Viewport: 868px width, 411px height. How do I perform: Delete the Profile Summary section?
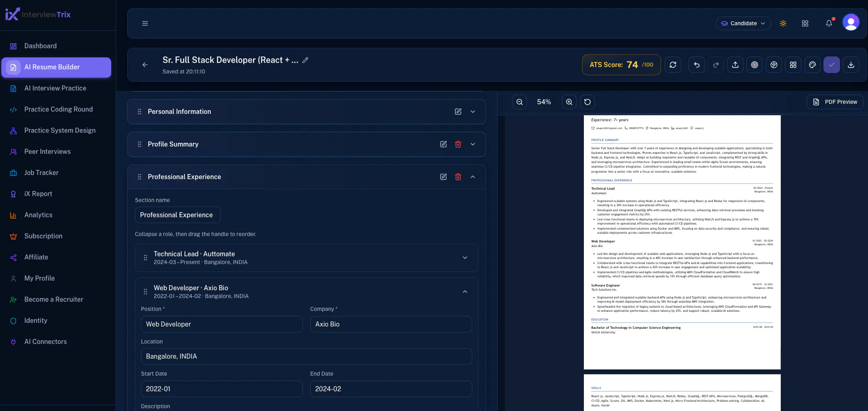pyautogui.click(x=458, y=144)
